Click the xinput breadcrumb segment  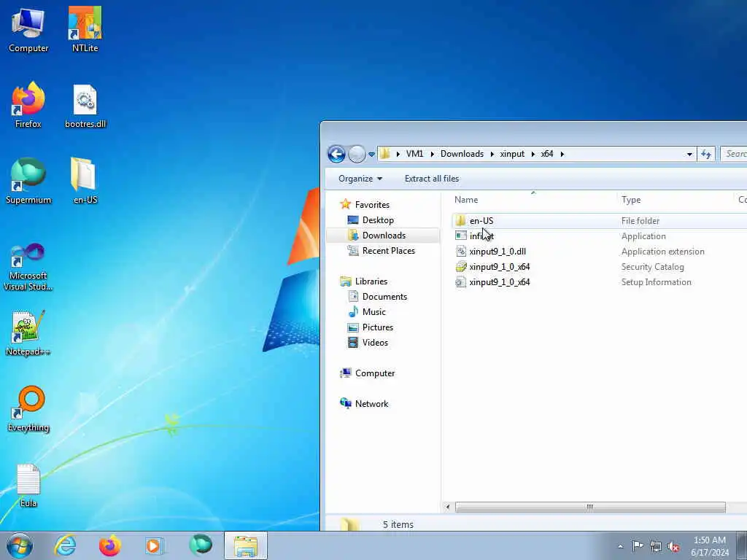pos(512,154)
